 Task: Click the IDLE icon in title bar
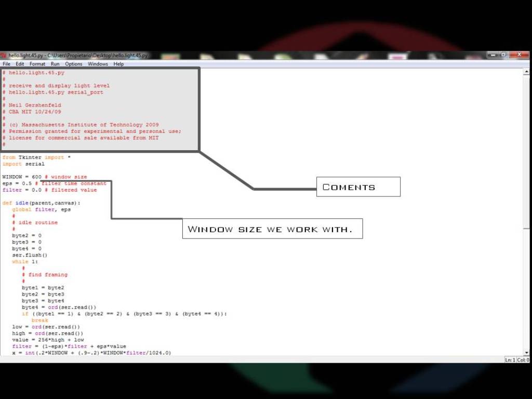tap(4, 55)
